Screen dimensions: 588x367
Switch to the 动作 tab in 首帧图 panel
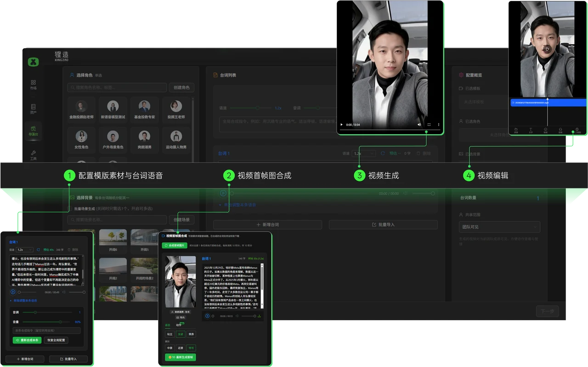coord(179,325)
